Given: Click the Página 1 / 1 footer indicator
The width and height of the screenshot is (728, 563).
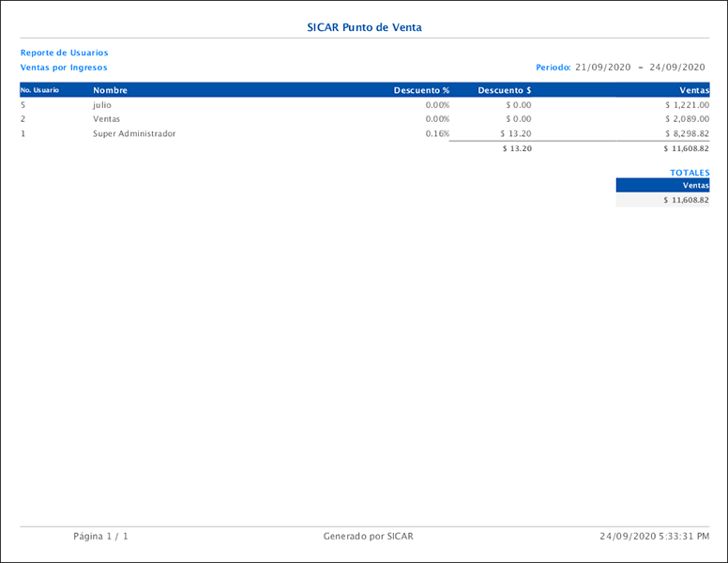Looking at the screenshot, I should pos(100,537).
